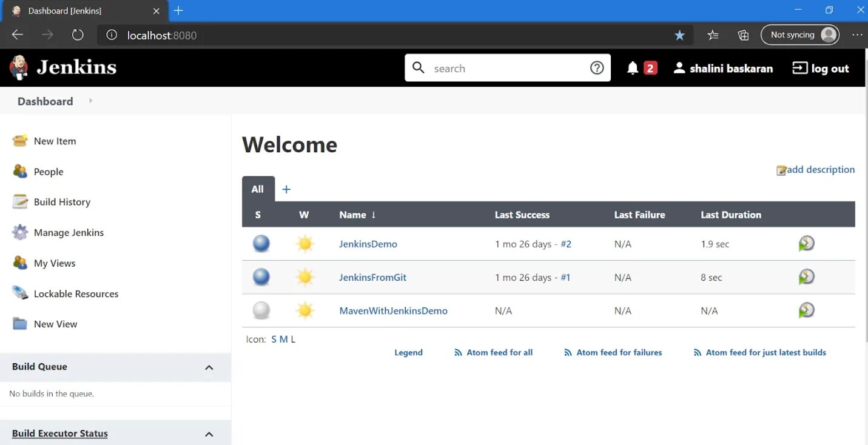
Task: Open the JenkinsDemo job
Action: tap(368, 244)
